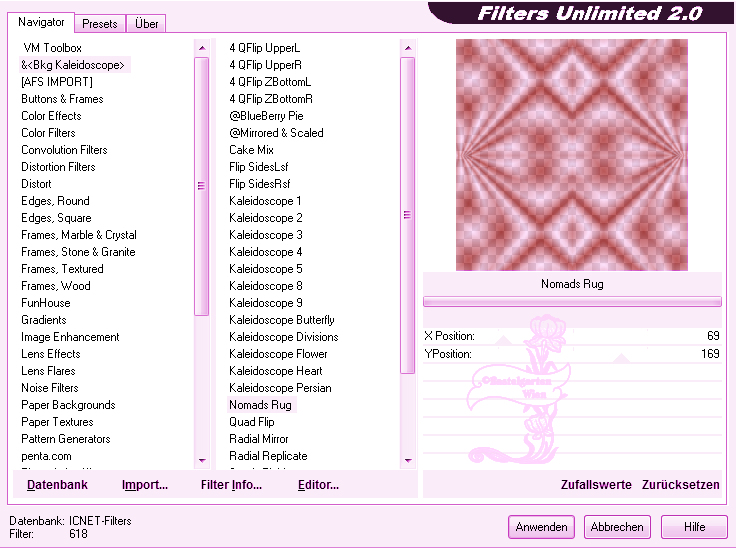The width and height of the screenshot is (736, 548).
Task: Choose Quad Flip filter
Action: [x=252, y=422]
